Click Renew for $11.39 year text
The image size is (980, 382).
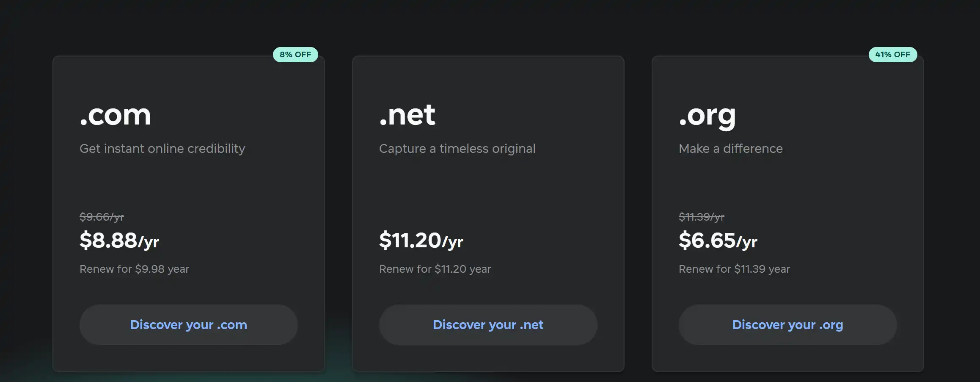734,269
